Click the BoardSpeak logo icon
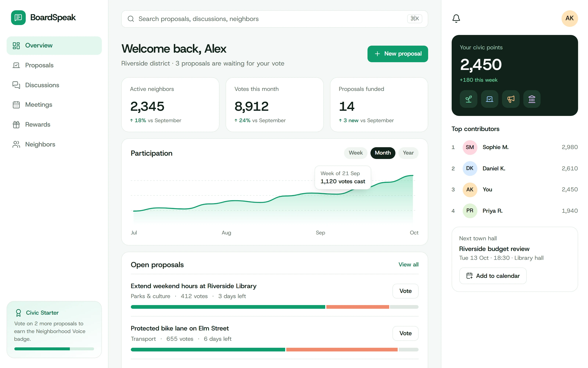Screen dimensions: 588x368 [18, 17]
